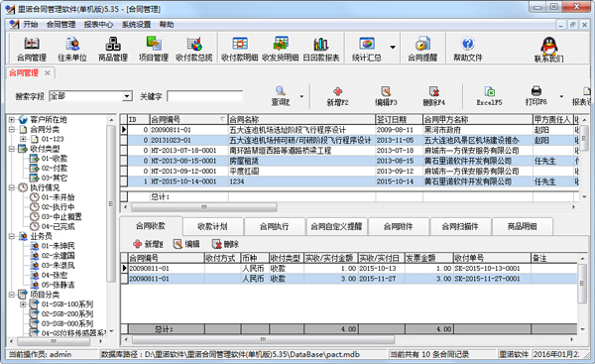Viewport: 595px width, 364px height.
Task: Expand 客户所在地 tree node
Action: (x=12, y=120)
